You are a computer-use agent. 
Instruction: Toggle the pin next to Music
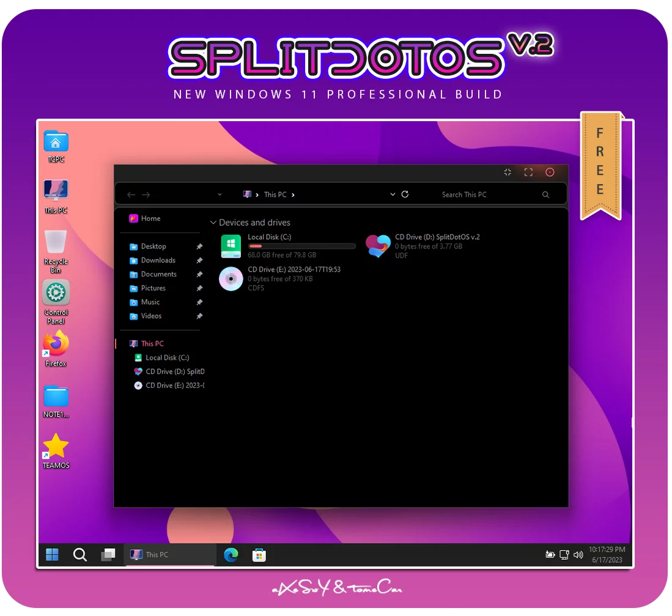point(199,302)
